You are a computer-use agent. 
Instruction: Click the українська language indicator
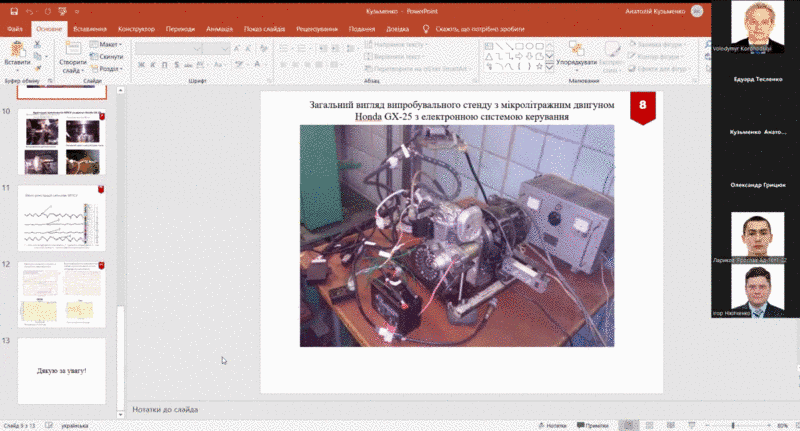[x=75, y=425]
